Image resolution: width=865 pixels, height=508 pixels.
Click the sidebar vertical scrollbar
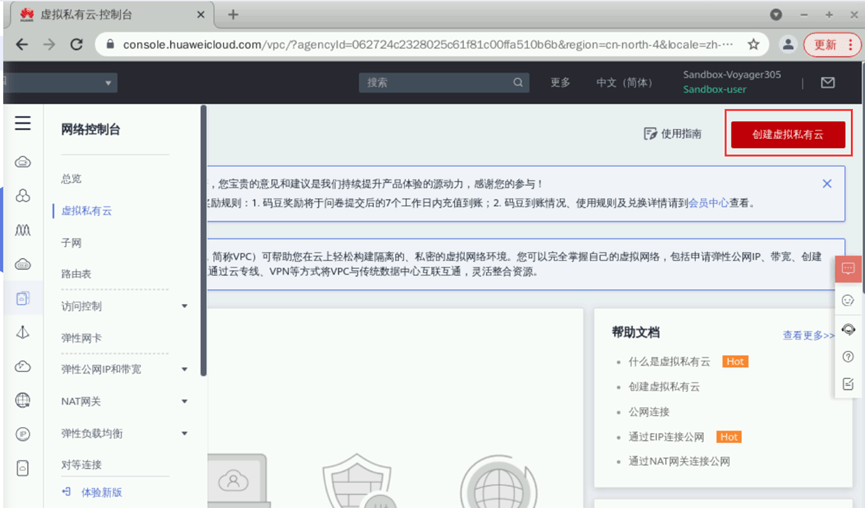pos(204,240)
